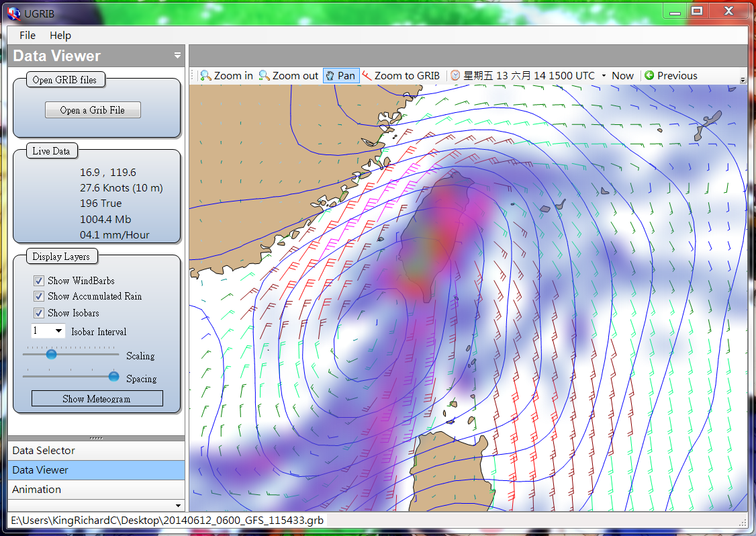This screenshot has height=536, width=756.
Task: Click the UGRIB app icon in title bar
Action: [x=13, y=11]
